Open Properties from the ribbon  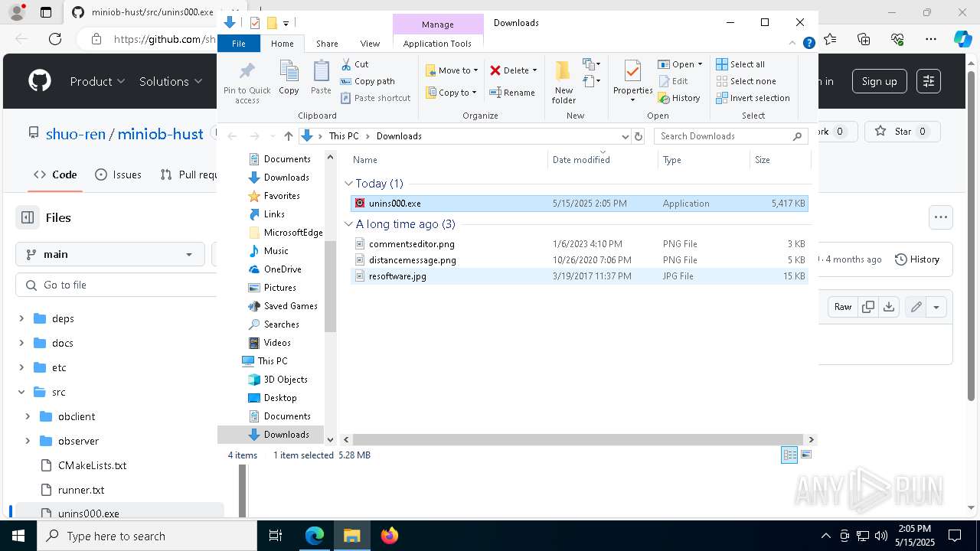click(x=632, y=81)
